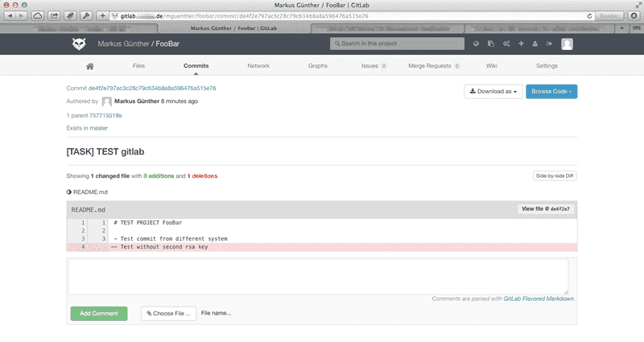Click the plus add bookmark button

(x=102, y=16)
